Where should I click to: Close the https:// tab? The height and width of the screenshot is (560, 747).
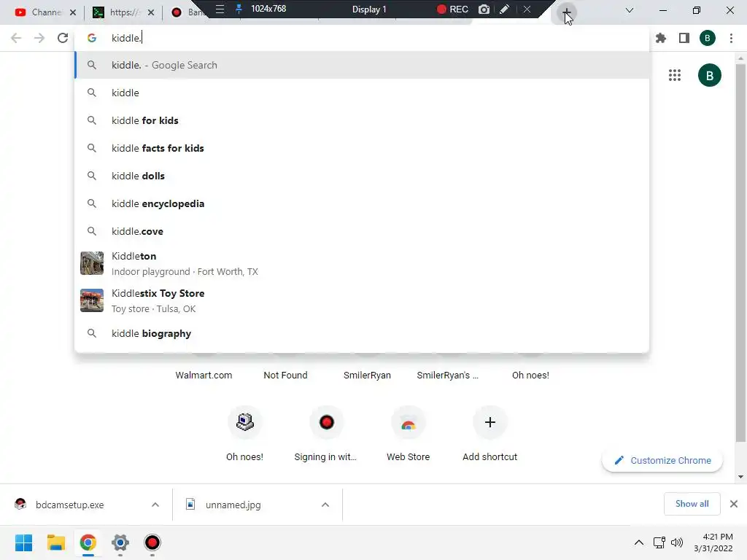click(x=151, y=12)
